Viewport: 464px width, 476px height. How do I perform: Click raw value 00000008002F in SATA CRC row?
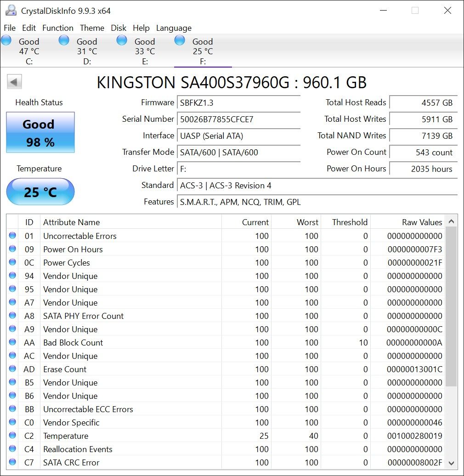tap(414, 462)
